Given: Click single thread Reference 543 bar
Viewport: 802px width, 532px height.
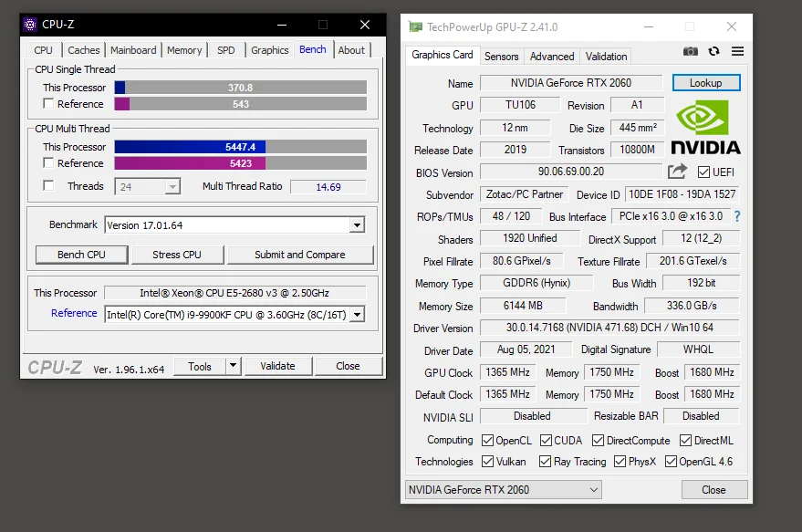Looking at the screenshot, I should [240, 104].
